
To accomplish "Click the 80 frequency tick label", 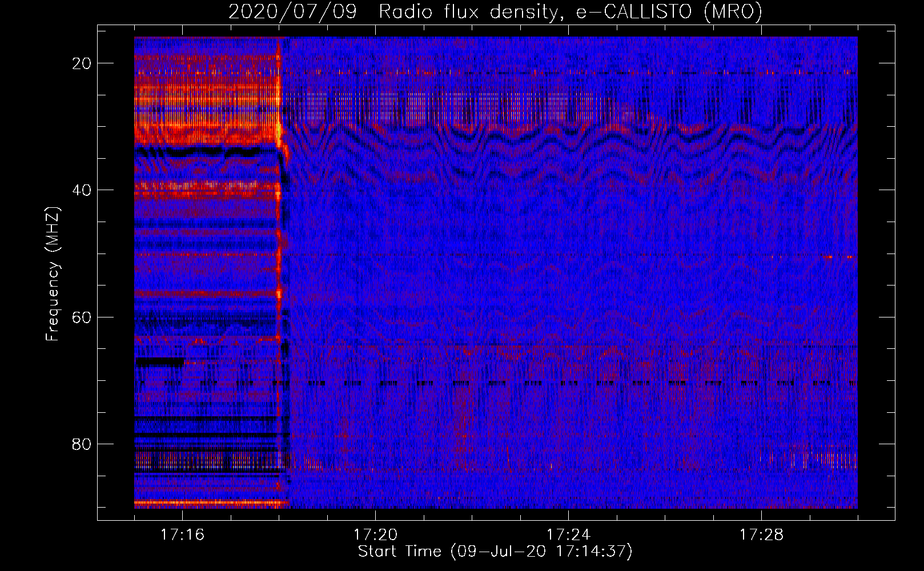I will 82,444.
